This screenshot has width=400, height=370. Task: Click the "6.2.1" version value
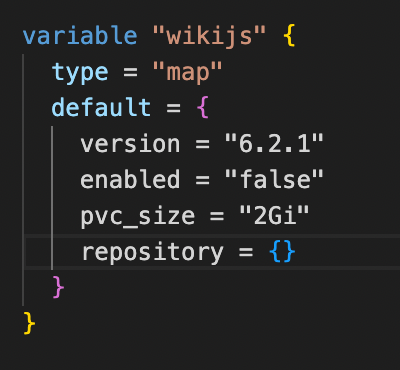pyautogui.click(x=274, y=143)
